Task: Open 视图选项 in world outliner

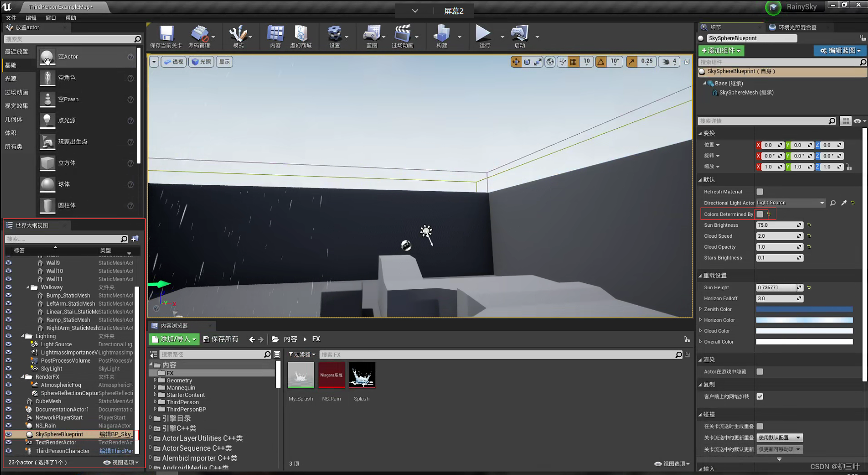Action: (x=121, y=463)
